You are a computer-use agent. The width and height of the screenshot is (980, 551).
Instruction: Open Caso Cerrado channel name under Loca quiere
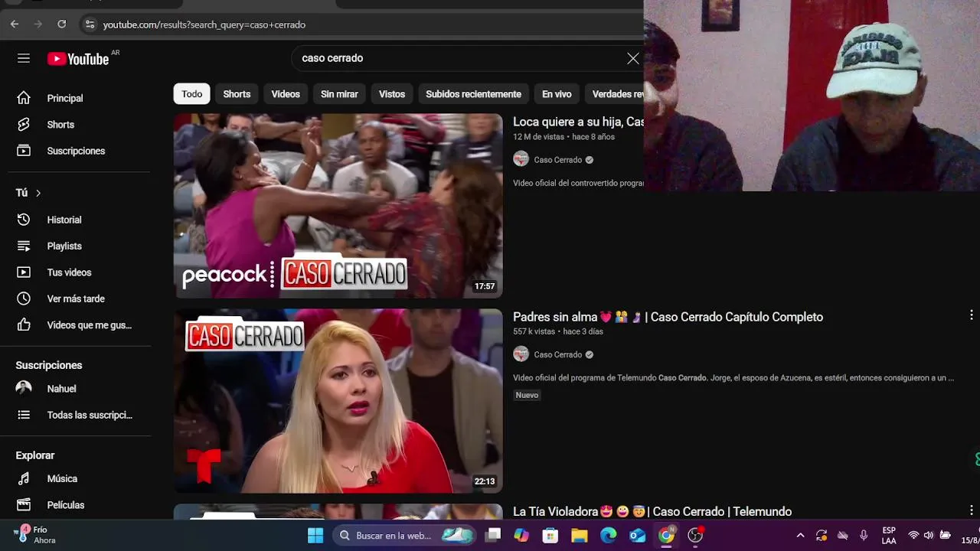[x=558, y=160]
